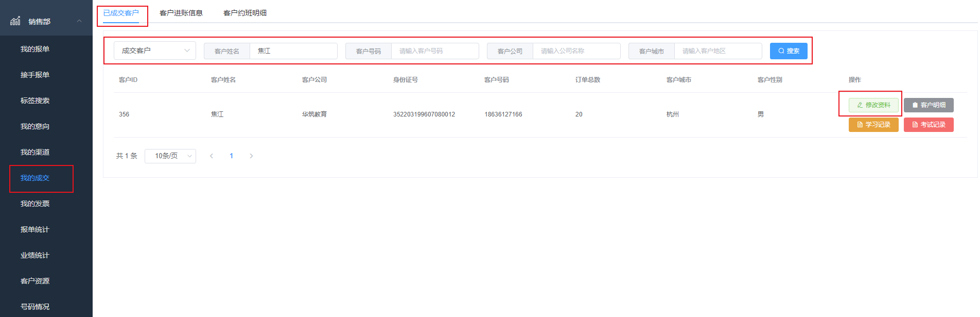Click the sales department chart icon
Viewport: 980px width, 317px height.
tap(15, 21)
